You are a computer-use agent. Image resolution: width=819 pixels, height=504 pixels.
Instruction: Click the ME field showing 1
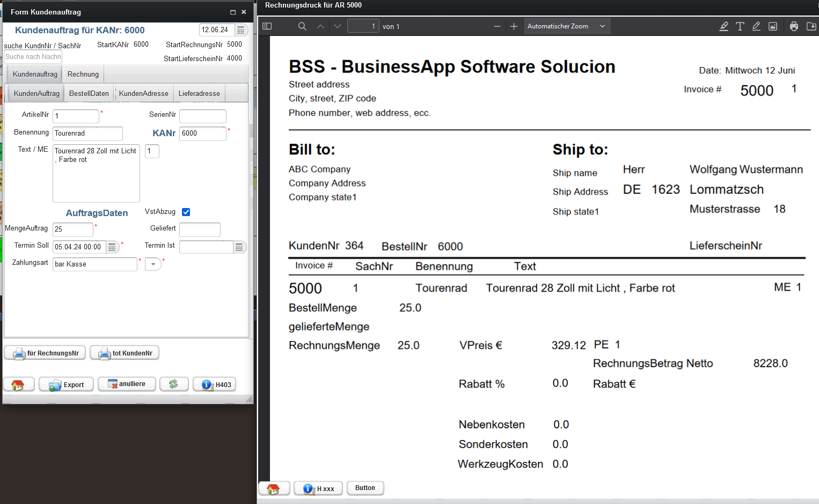click(152, 151)
